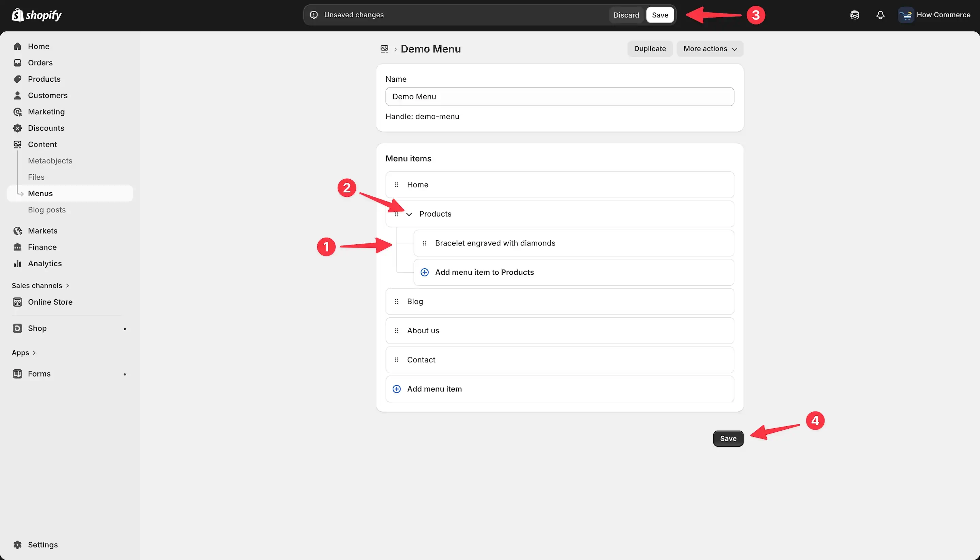The image size is (980, 560).
Task: Select the Home menu item row
Action: tap(560, 185)
